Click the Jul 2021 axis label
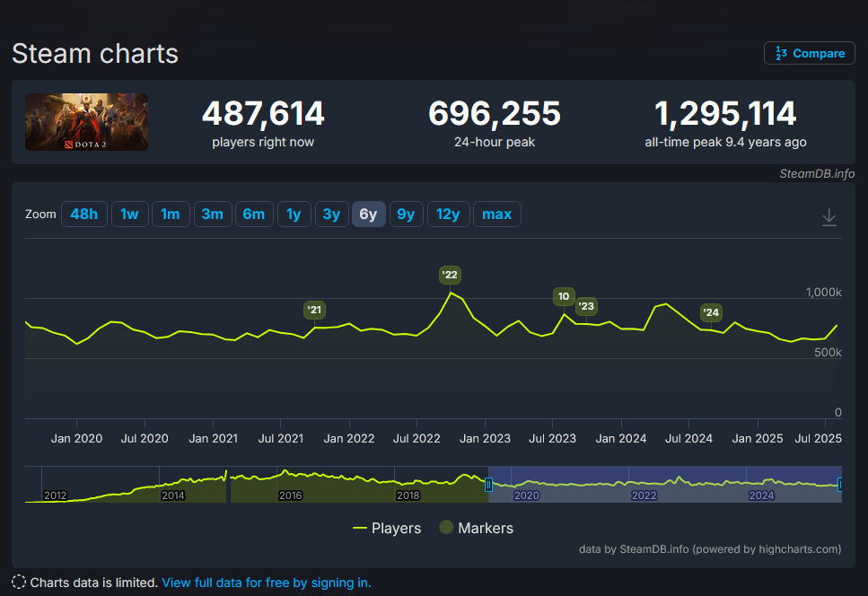The height and width of the screenshot is (596, 868). tap(281, 438)
